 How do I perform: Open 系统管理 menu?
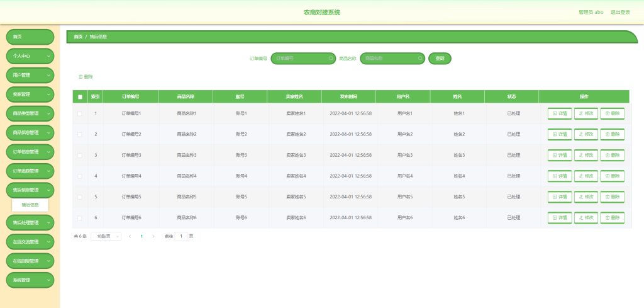(x=30, y=280)
